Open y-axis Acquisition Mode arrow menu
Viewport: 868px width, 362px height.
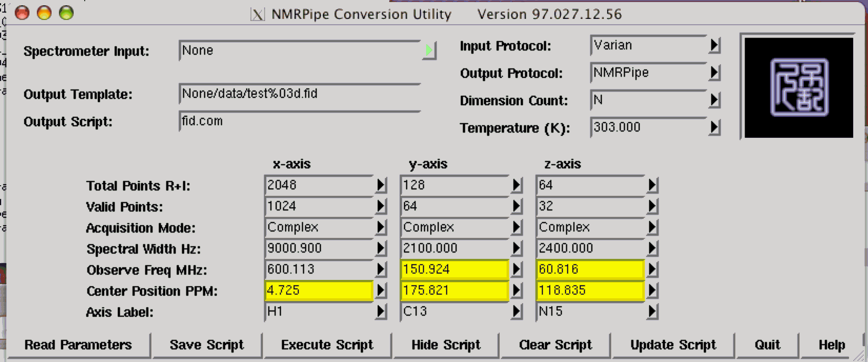[517, 227]
